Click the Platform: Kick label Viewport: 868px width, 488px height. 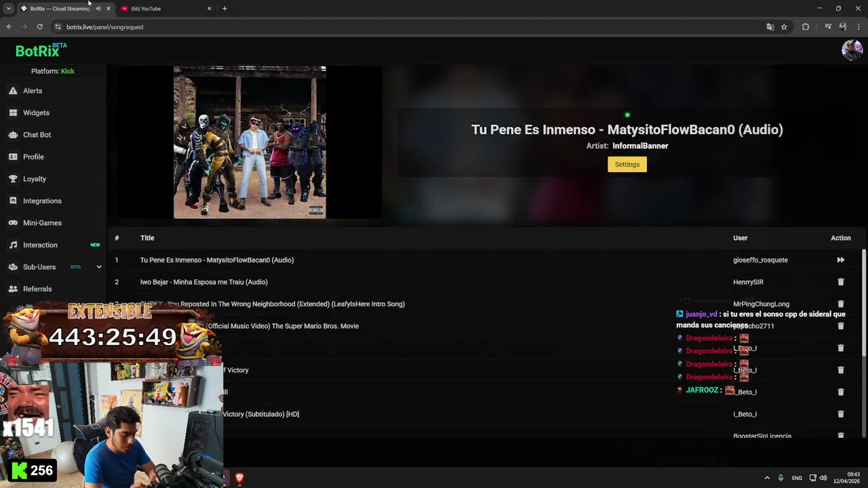tap(52, 71)
